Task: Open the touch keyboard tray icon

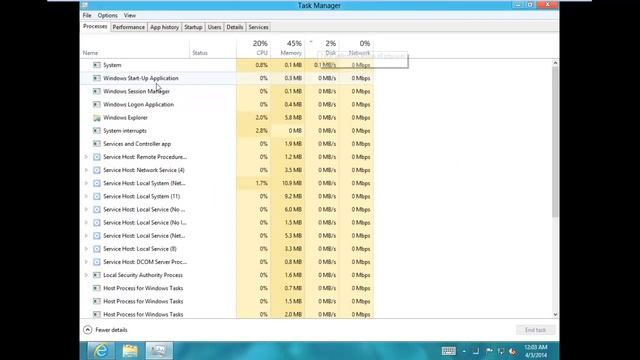Action: [x=449, y=351]
